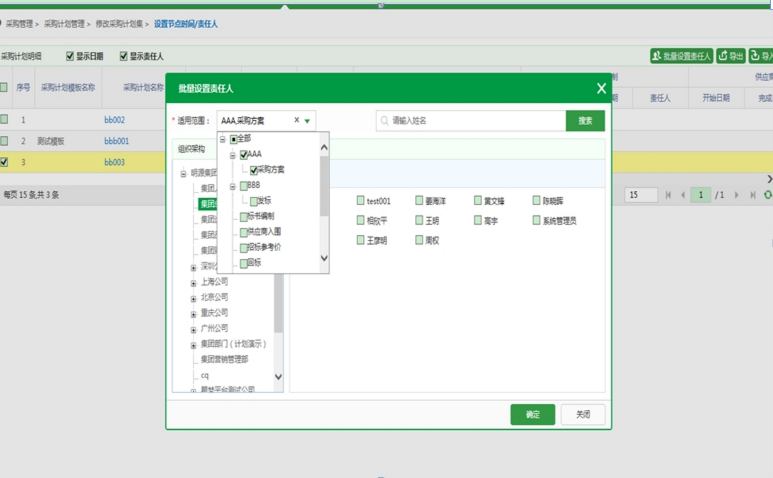Click the 确定 confirm button

click(x=532, y=414)
